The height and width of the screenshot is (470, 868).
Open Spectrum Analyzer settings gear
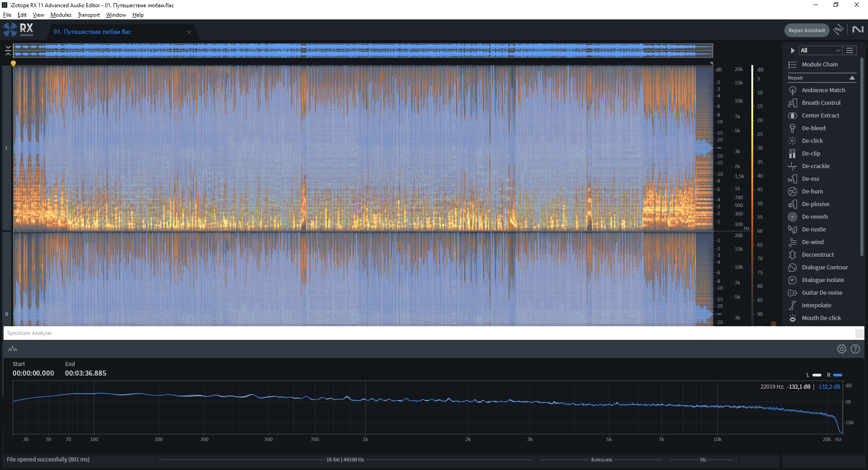[841, 349]
